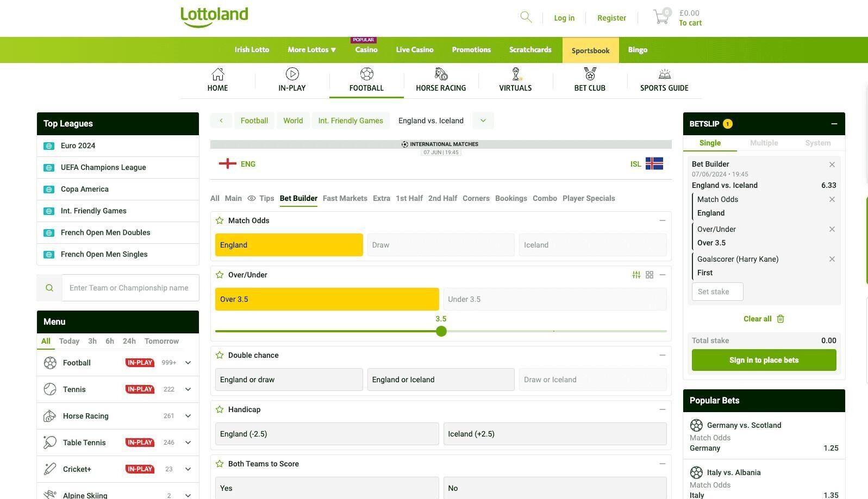Expand the Horse Racing menu row
The width and height of the screenshot is (868, 499).
tap(188, 416)
